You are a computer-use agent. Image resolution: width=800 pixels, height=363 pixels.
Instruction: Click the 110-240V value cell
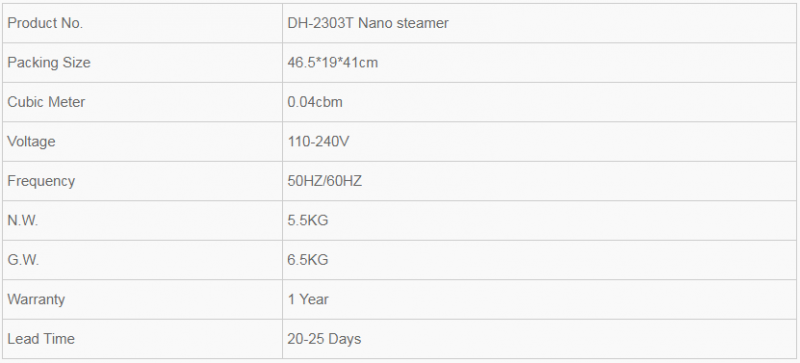pos(540,141)
